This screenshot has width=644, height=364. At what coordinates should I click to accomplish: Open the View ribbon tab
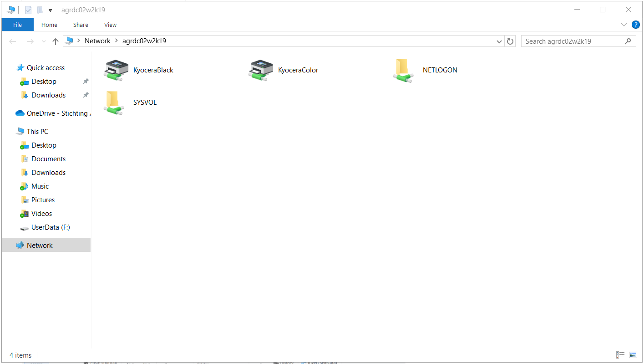[110, 25]
